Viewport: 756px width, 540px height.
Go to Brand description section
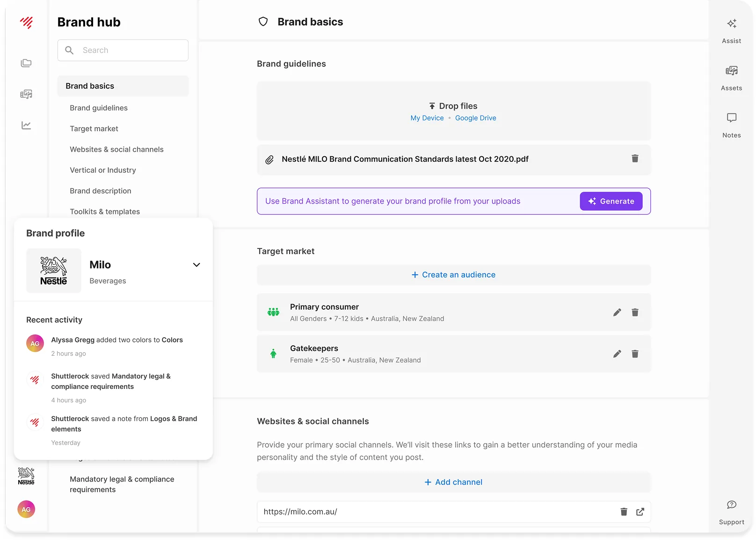coord(101,191)
